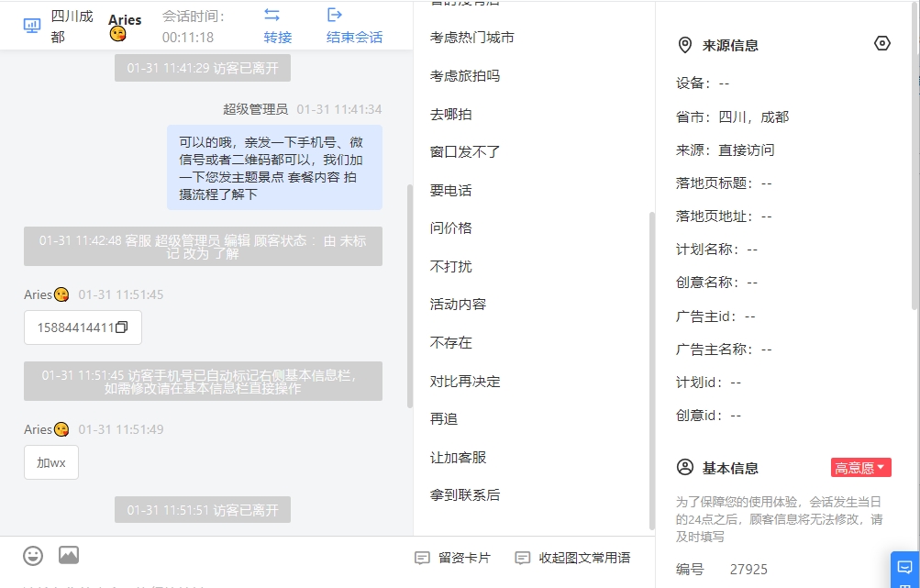This screenshot has width=920, height=588.
Task: Click the desktop monitor device icon
Action: tap(32, 26)
